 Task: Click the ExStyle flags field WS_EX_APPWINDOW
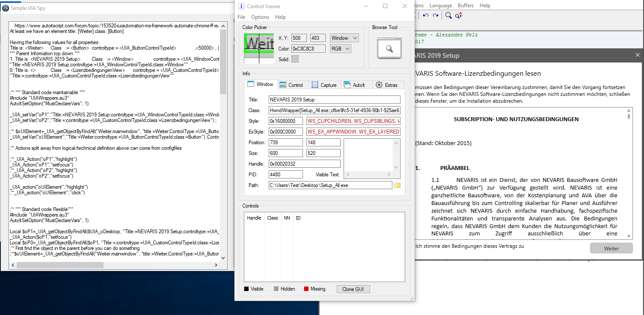[x=353, y=132]
